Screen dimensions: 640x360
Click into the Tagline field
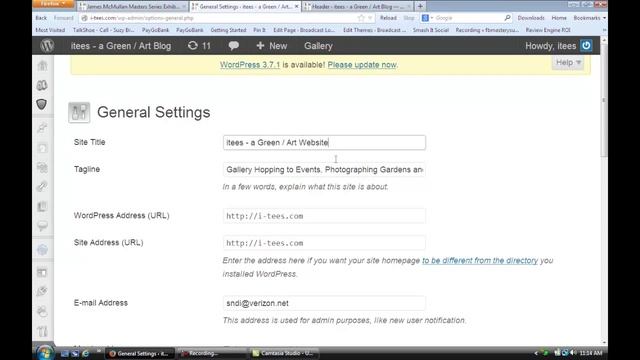coord(324,169)
